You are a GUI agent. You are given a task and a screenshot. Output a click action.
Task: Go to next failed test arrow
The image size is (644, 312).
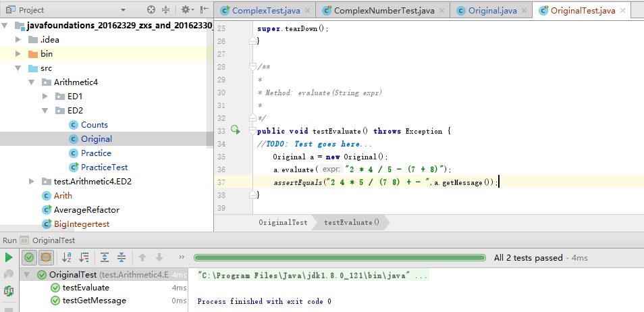click(x=159, y=258)
